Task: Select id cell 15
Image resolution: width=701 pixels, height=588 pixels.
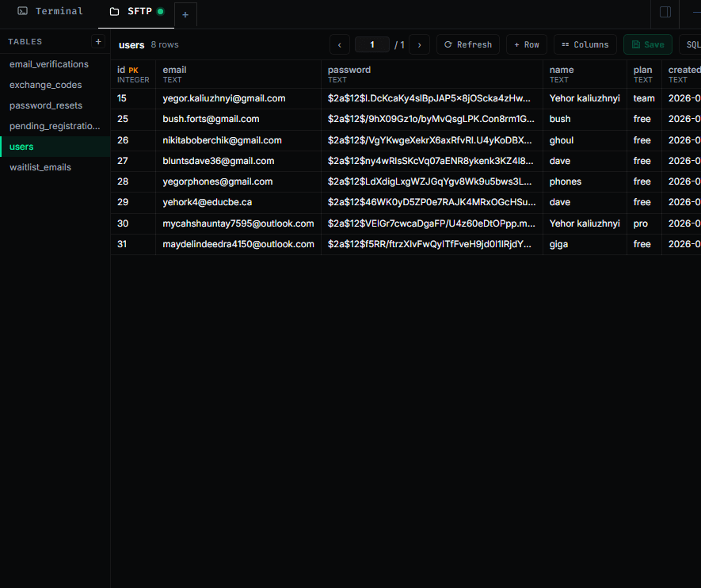Action: (x=133, y=98)
